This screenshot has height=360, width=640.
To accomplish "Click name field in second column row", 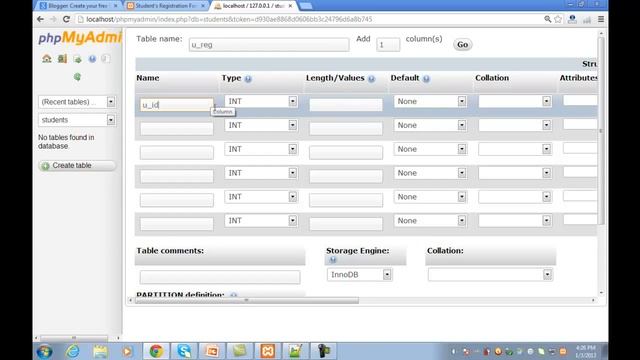I will point(177,129).
